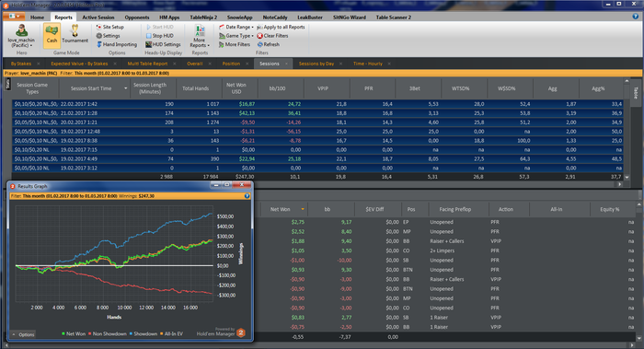Switch to Opponents ribbon tab
The width and height of the screenshot is (644, 349).
(x=137, y=17)
